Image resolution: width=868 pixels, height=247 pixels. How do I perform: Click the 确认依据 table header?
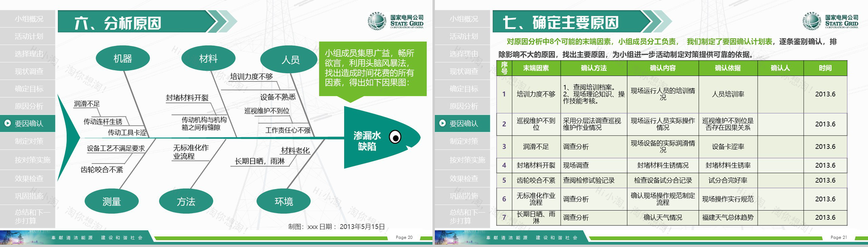(x=728, y=68)
